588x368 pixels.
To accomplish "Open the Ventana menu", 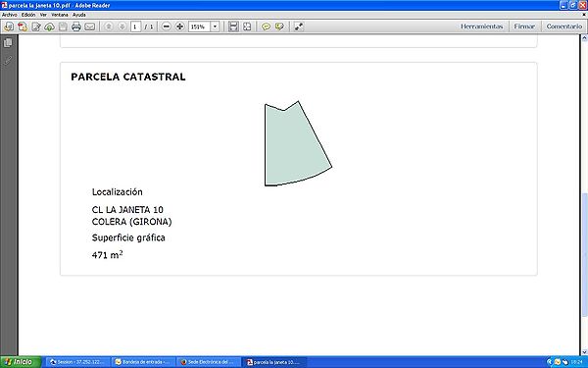I will pos(60,15).
